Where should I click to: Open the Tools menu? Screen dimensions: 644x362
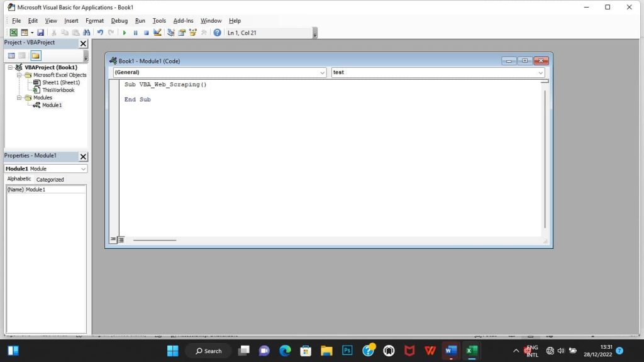(159, 21)
